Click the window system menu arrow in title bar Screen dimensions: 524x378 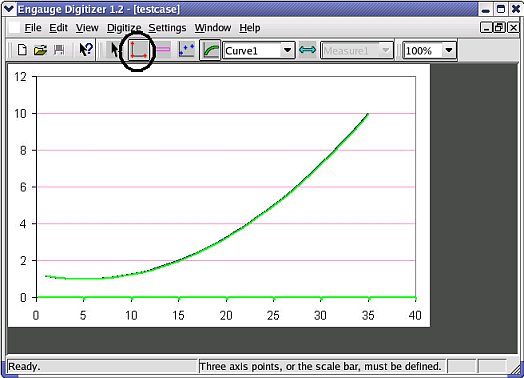coord(9,9)
